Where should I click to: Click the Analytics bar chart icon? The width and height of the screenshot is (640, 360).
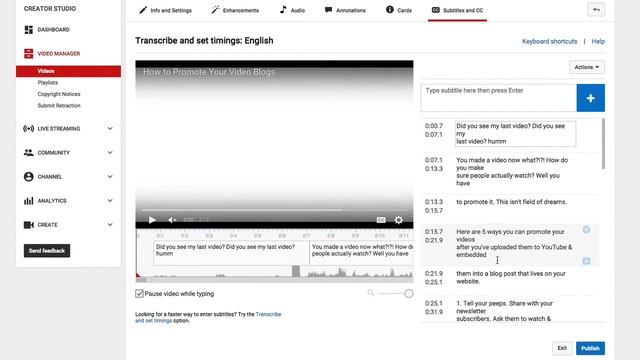point(29,201)
